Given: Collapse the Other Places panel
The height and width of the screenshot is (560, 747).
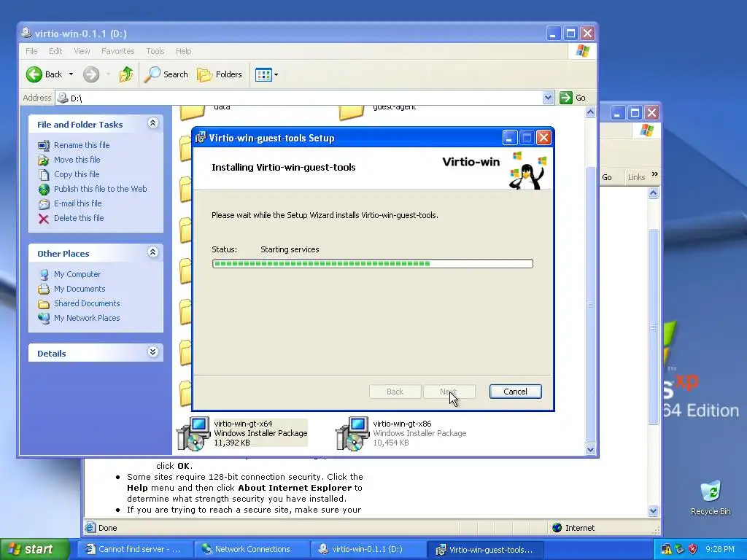Looking at the screenshot, I should 152,252.
